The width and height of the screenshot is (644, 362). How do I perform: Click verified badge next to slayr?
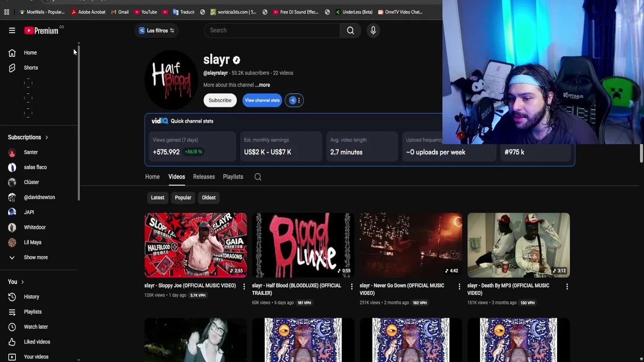(236, 60)
